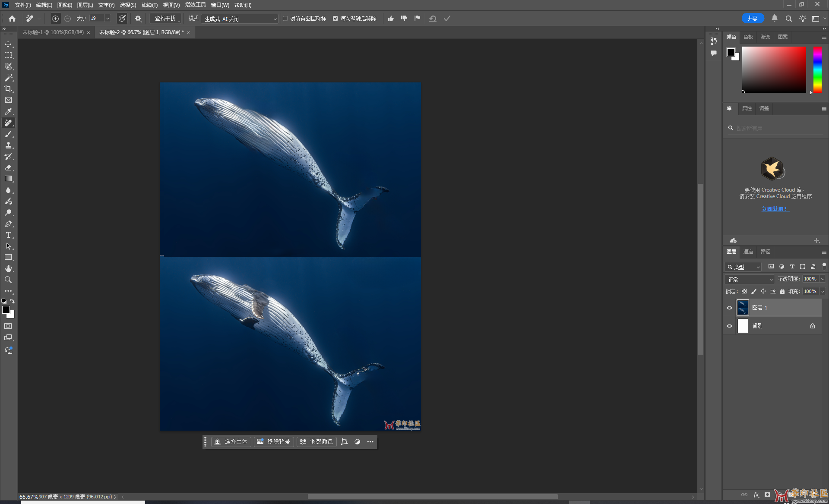Open notifications bell icon
Viewport: 829px width, 504px height.
click(x=775, y=19)
